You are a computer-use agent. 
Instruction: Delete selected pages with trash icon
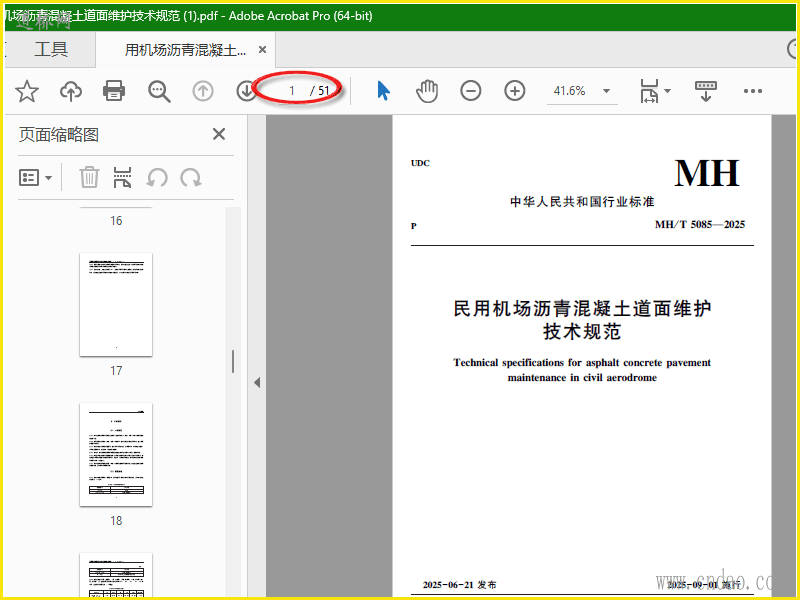[89, 177]
